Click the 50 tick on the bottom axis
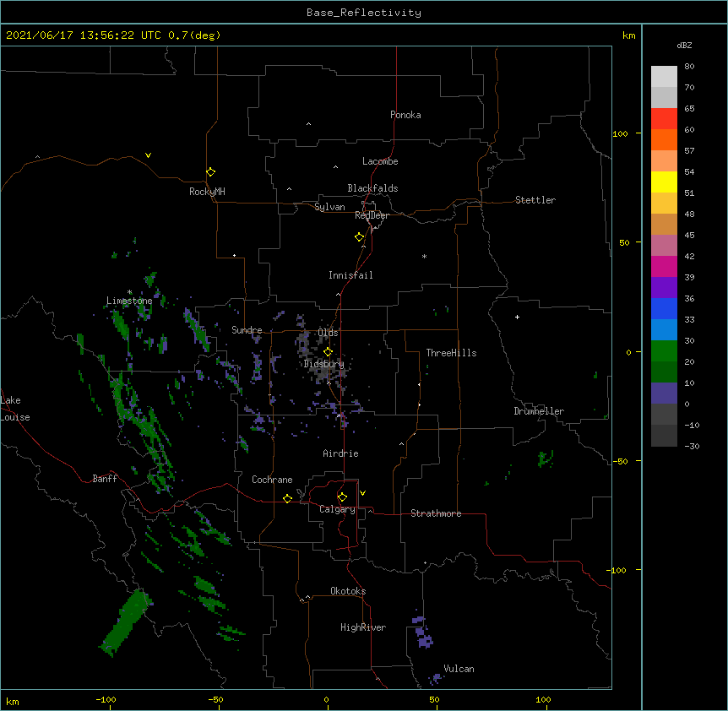 433,699
